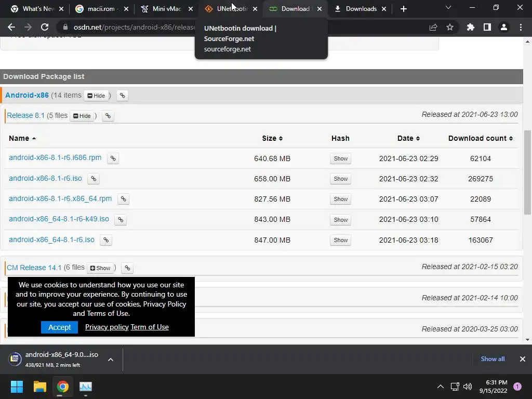The image size is (532, 399).
Task: Bookmark this page with star icon
Action: coord(450,27)
